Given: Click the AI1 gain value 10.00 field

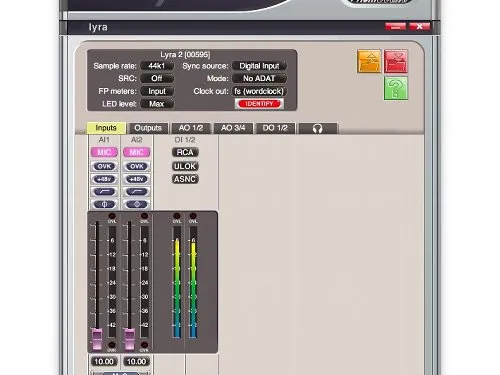Looking at the screenshot, I should click(104, 361).
